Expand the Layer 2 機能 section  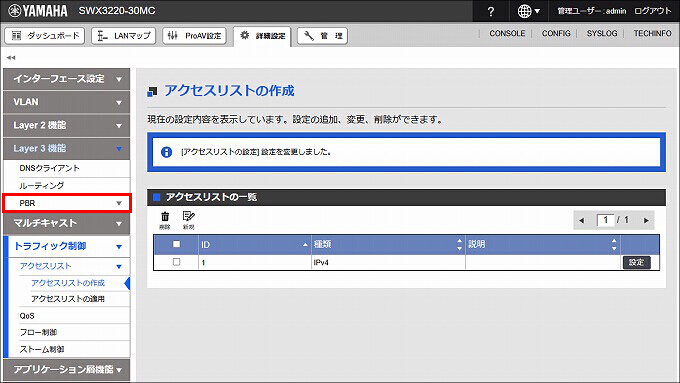[66, 125]
